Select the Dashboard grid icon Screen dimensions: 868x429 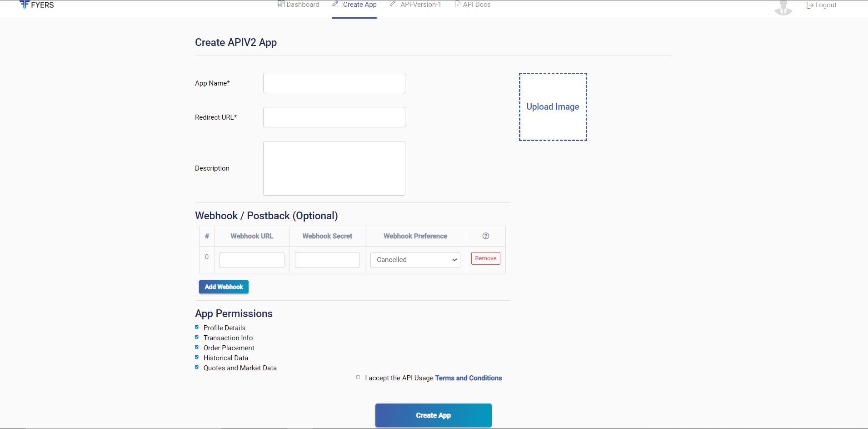point(280,4)
